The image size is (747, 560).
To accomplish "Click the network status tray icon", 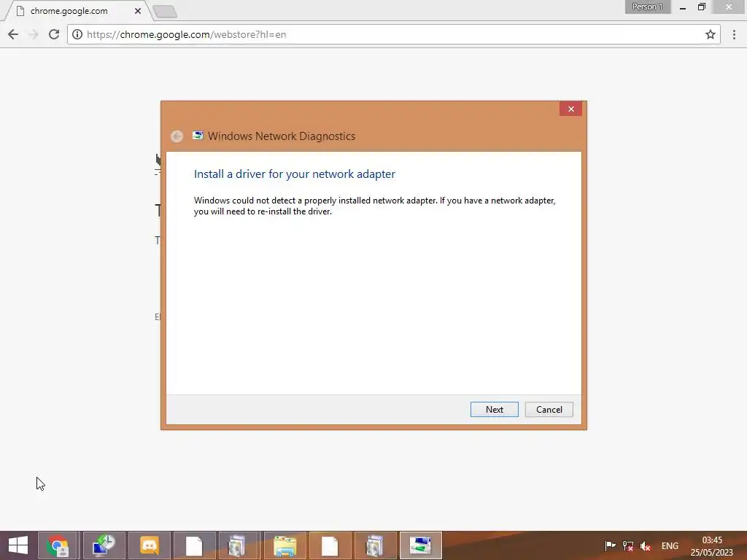I will 628,545.
